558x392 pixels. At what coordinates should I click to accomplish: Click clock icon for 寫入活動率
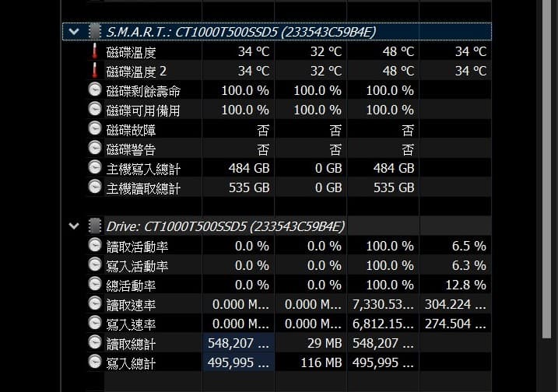(x=95, y=264)
